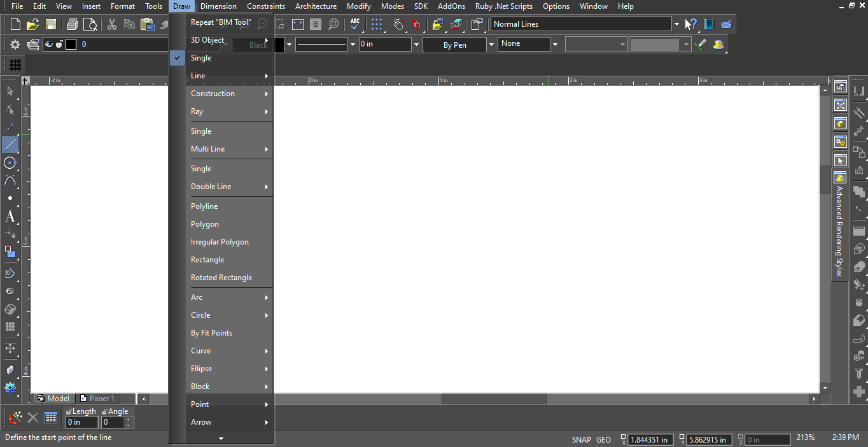
Task: Click the Print icon in toolbar
Action: (x=73, y=24)
